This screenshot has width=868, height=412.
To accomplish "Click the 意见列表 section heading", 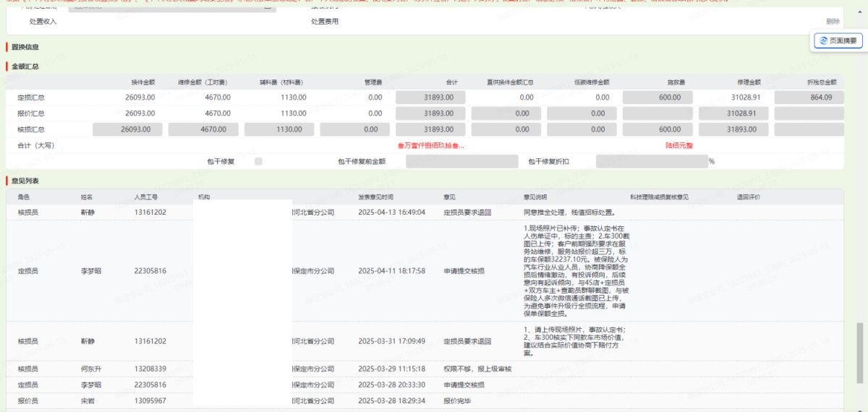I will click(x=25, y=180).
